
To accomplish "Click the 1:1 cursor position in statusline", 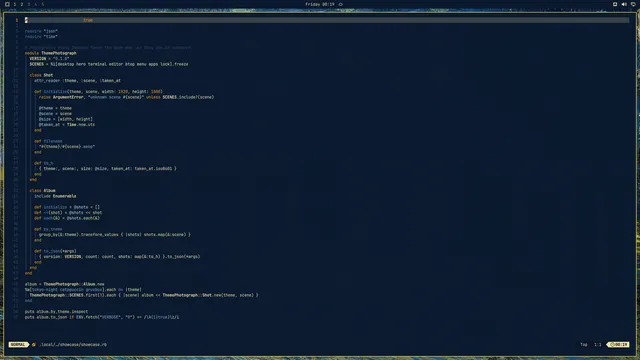I will pos(598,344).
